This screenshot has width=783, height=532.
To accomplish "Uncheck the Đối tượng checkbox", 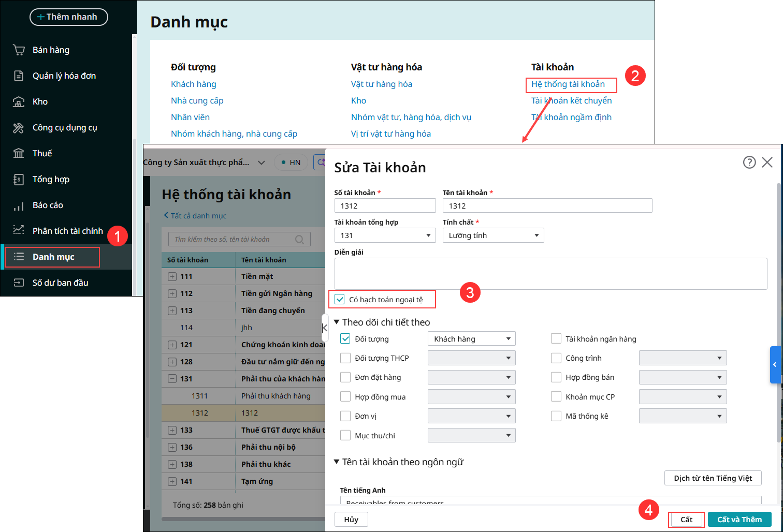I will tap(345, 339).
